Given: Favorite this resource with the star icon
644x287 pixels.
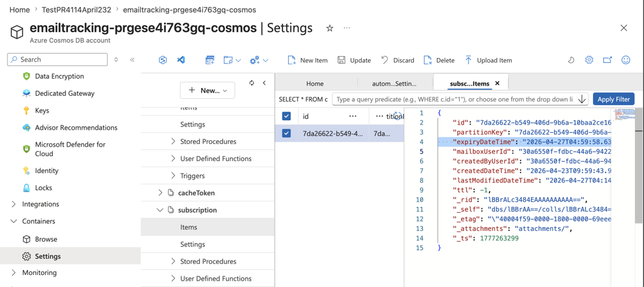Looking at the screenshot, I should [x=330, y=28].
